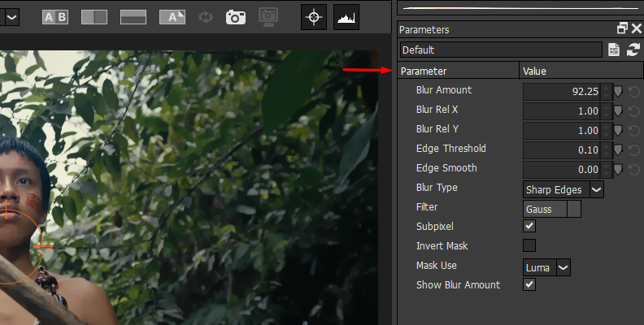Click the Blur Rel X value field
Image resolution: width=644 pixels, height=325 pixels.
pyautogui.click(x=562, y=110)
